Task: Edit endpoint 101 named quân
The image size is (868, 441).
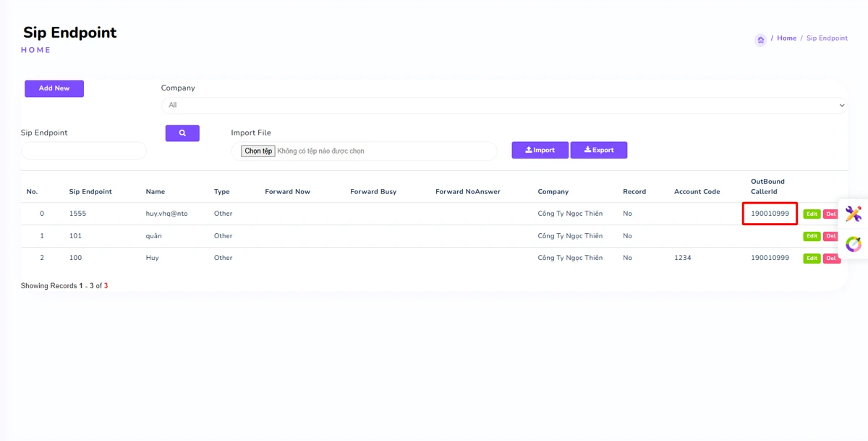Action: coord(812,236)
